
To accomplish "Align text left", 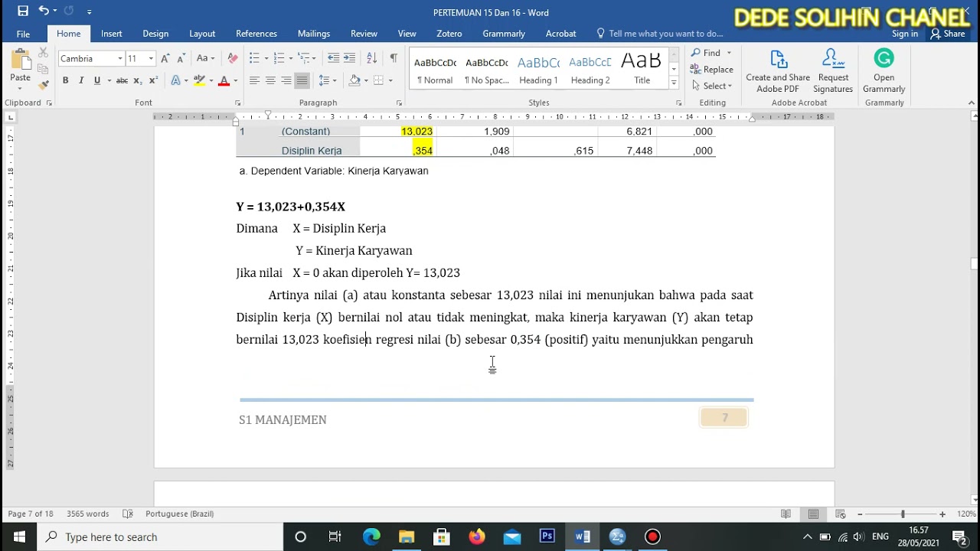I will click(254, 80).
